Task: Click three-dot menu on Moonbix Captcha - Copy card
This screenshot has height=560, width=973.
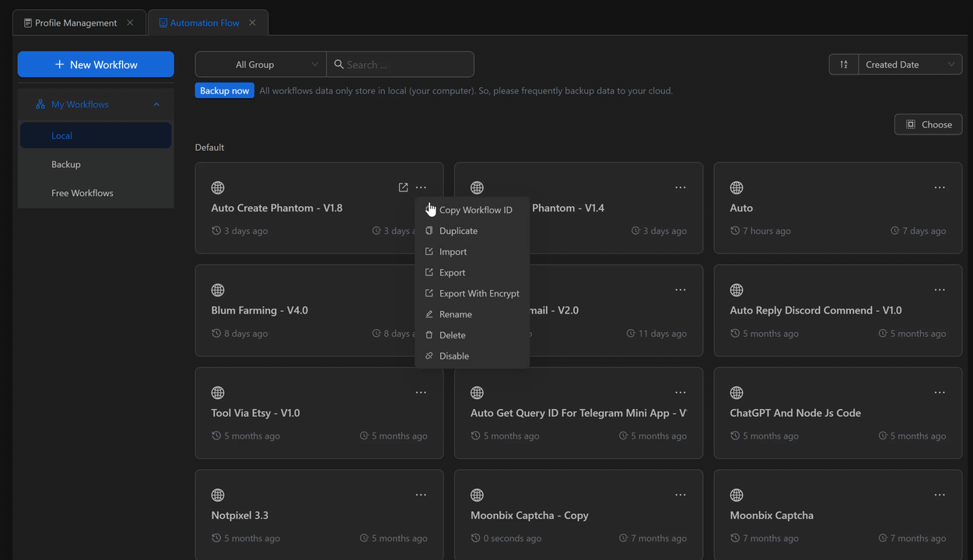Action: [x=681, y=495]
